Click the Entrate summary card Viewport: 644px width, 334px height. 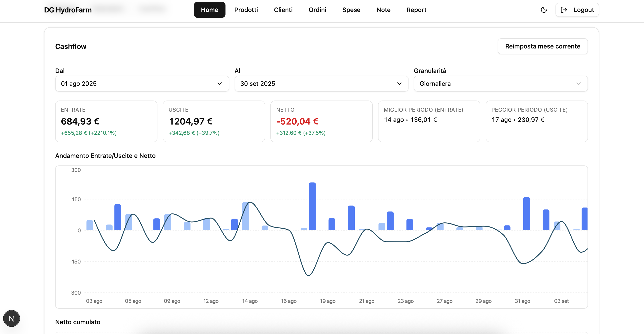(106, 121)
